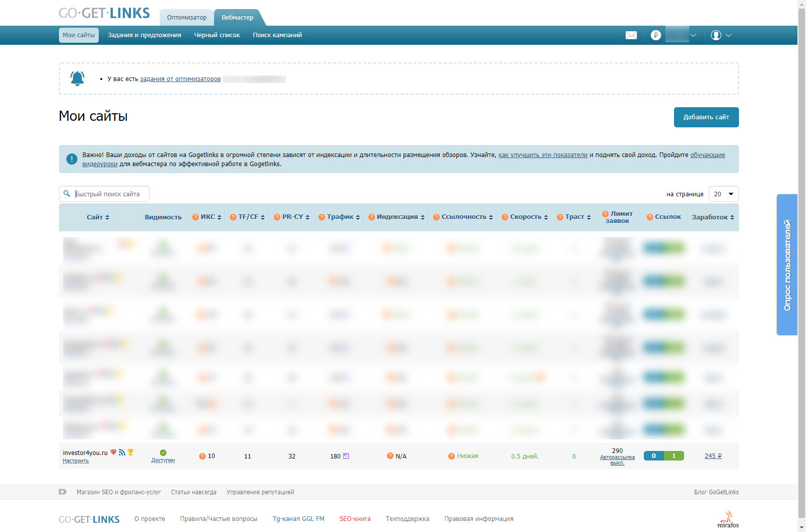Click the help icon beside Низкая
806x532 pixels.
[451, 457]
